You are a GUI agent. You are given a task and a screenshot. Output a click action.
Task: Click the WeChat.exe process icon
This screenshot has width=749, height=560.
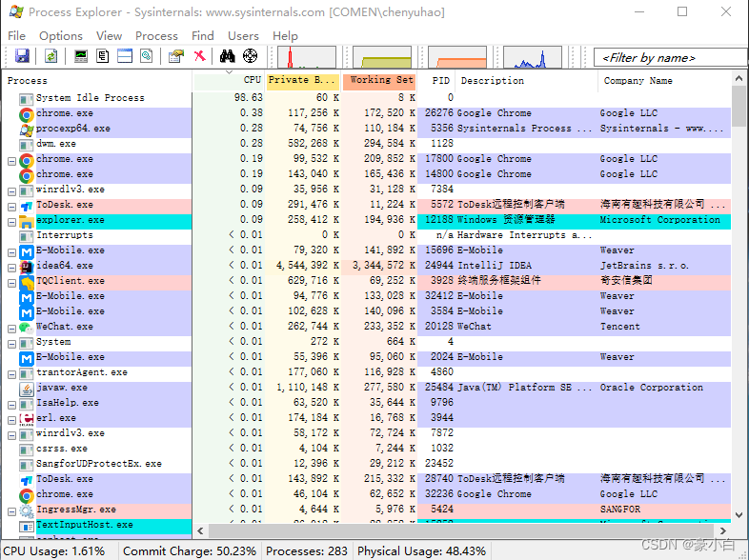click(x=27, y=328)
